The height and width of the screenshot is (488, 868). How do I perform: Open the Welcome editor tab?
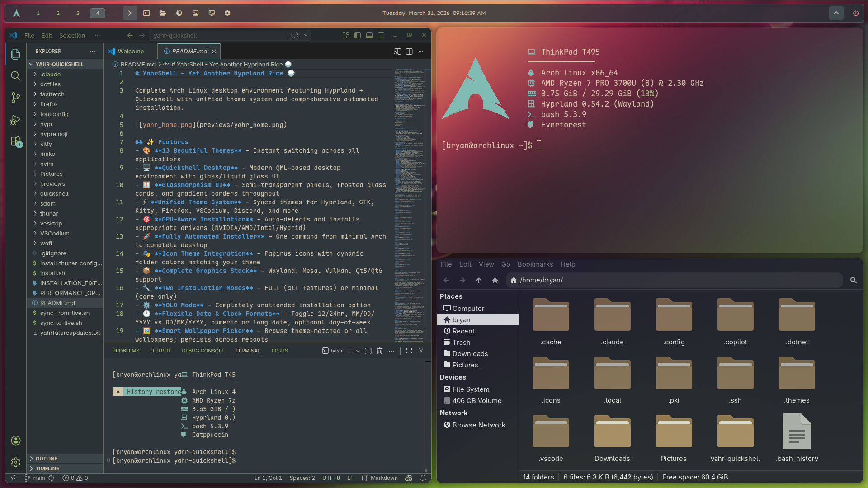click(x=131, y=52)
